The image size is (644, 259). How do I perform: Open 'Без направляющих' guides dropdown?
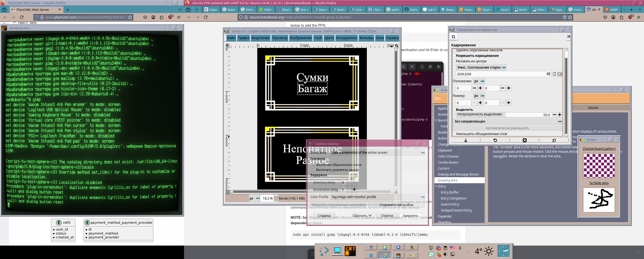tap(507, 121)
